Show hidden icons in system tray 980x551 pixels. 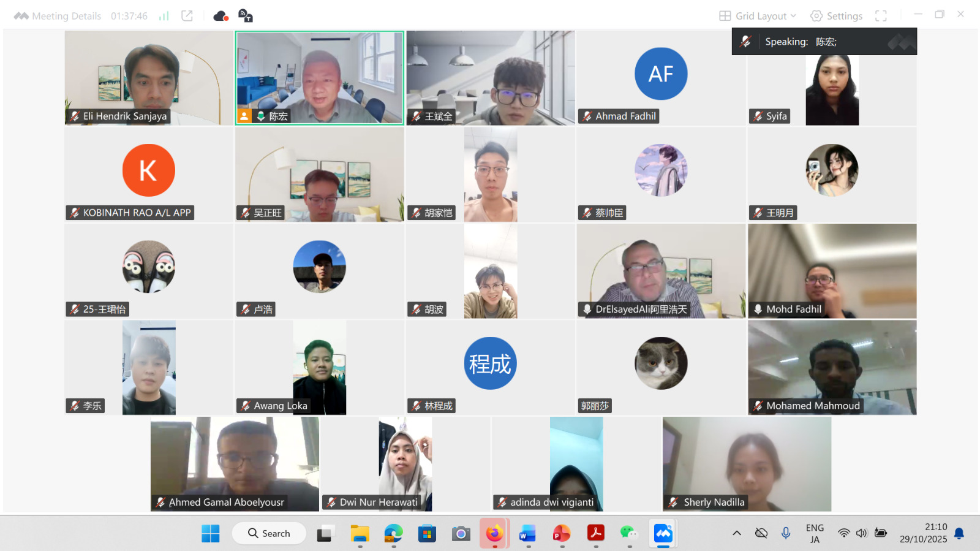click(x=737, y=533)
